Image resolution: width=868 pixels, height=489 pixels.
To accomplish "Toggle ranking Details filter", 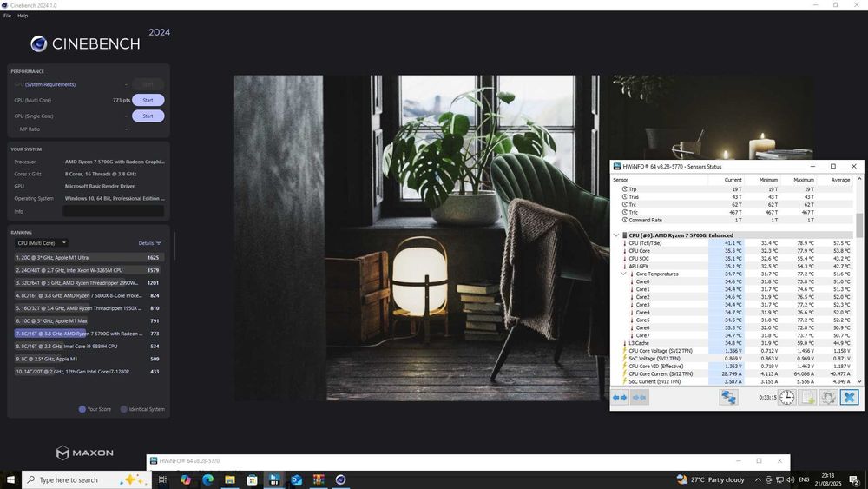I will (x=150, y=243).
